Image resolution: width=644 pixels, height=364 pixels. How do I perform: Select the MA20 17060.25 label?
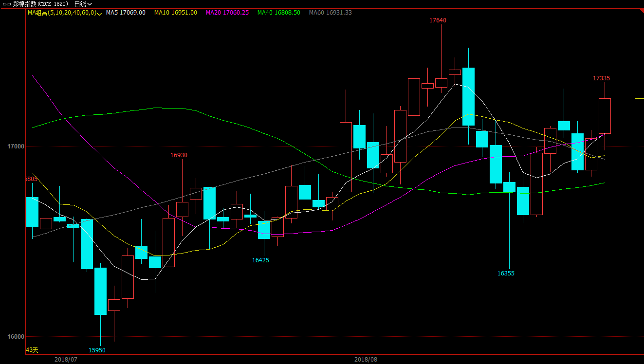(227, 13)
